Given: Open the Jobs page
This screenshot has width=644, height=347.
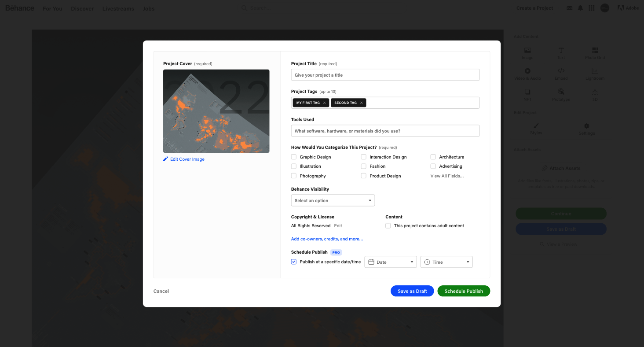Looking at the screenshot, I should click(148, 8).
